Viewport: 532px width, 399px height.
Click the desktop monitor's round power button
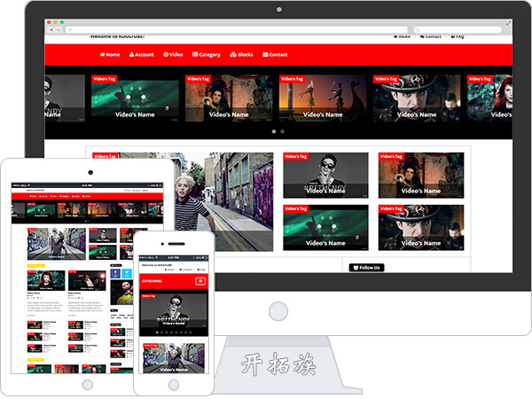(x=278, y=311)
